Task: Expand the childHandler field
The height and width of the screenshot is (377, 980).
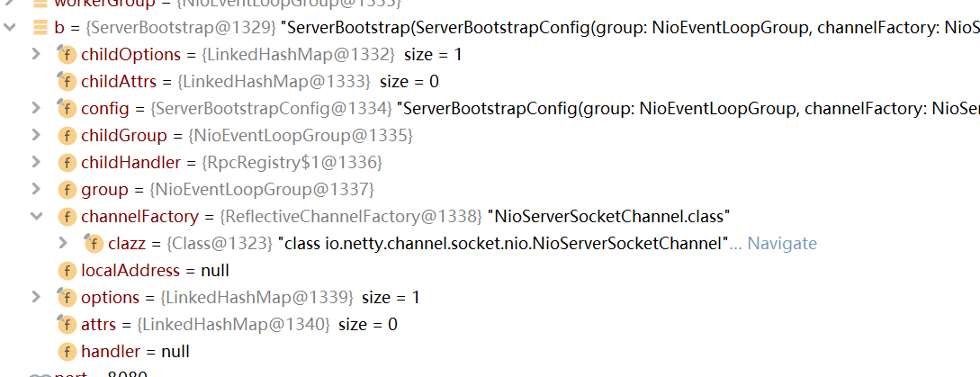Action: point(37,162)
